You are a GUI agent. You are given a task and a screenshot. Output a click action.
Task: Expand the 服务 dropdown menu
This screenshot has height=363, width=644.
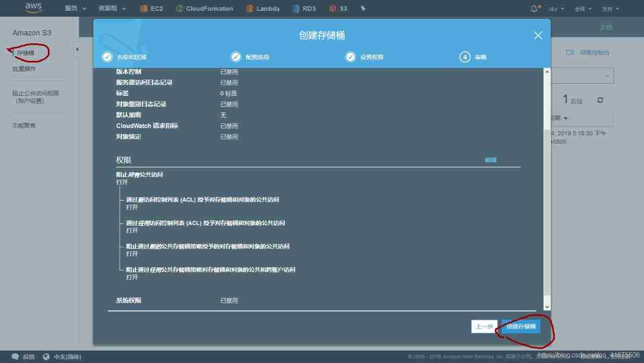click(75, 8)
